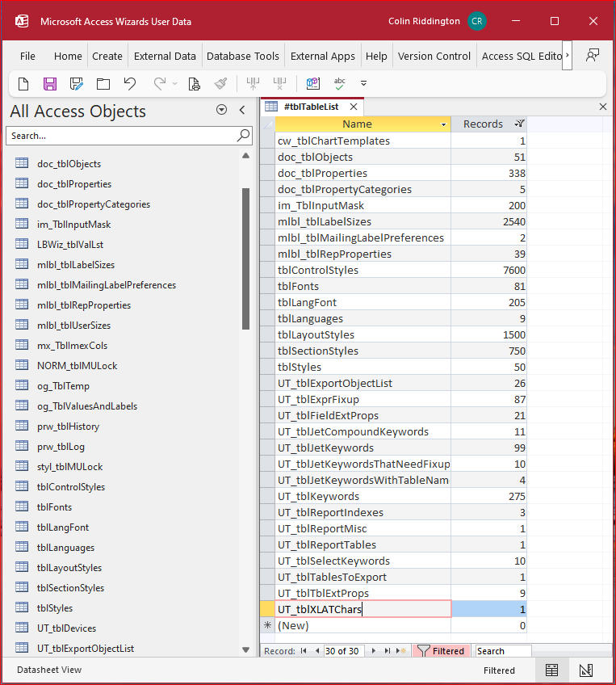Click the Save As icon with pencil
Image resolution: width=616 pixels, height=685 pixels.
[x=77, y=83]
